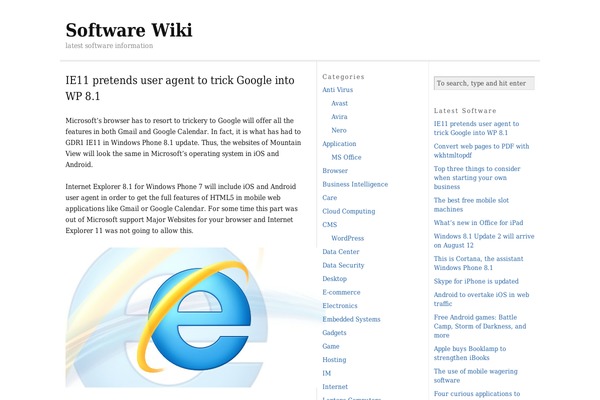Open the Browser category
This screenshot has width=600, height=400.
click(335, 171)
